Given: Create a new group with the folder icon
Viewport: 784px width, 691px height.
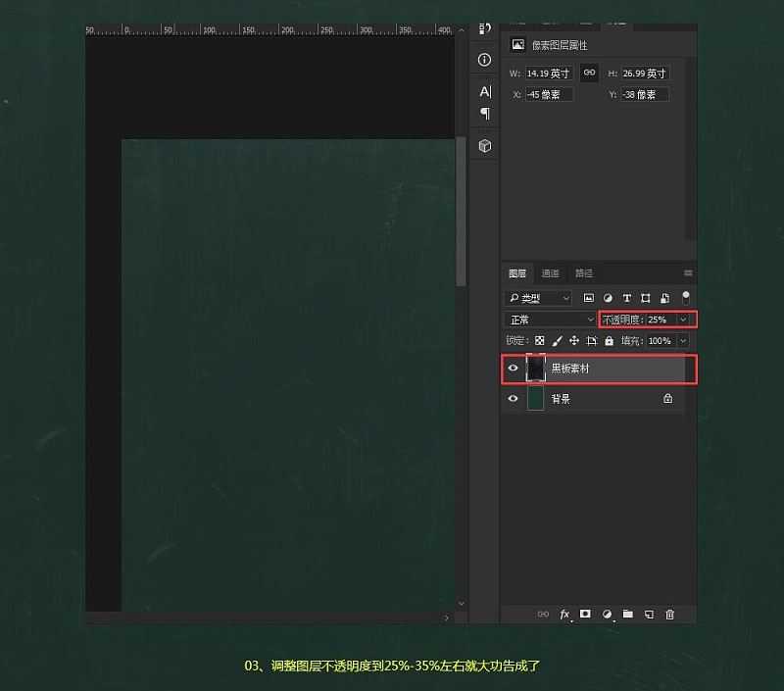Looking at the screenshot, I should pyautogui.click(x=628, y=615).
